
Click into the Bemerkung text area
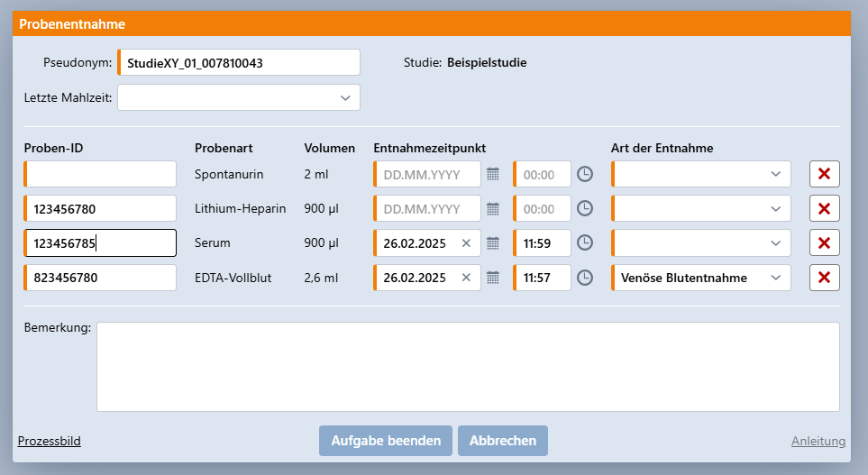tap(467, 366)
